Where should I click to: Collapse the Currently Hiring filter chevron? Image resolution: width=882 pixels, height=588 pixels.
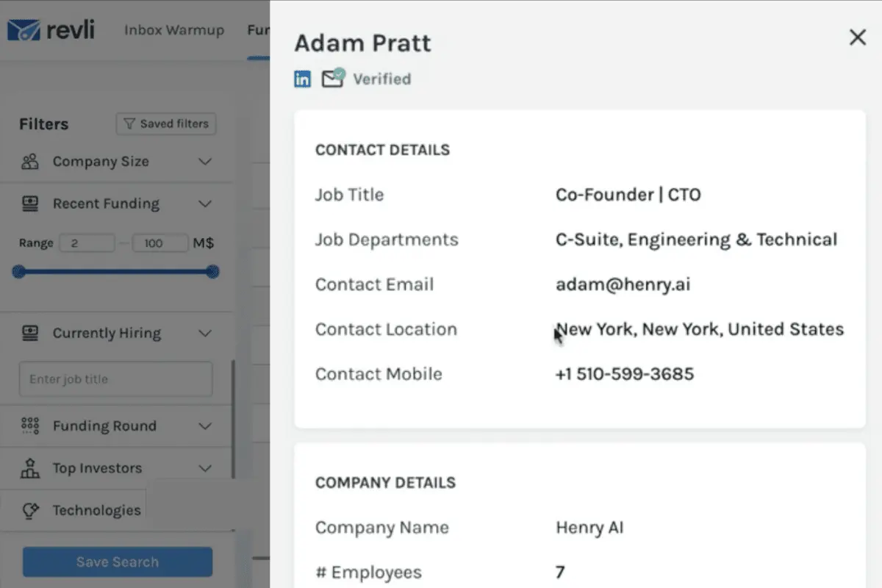[205, 333]
